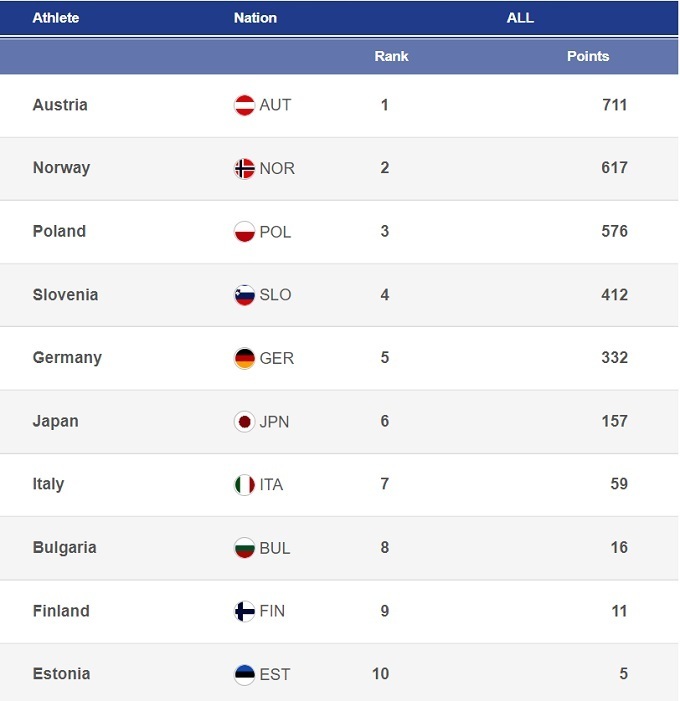This screenshot has height=701, width=680.
Task: Click Germany's 332 points value
Action: [614, 358]
